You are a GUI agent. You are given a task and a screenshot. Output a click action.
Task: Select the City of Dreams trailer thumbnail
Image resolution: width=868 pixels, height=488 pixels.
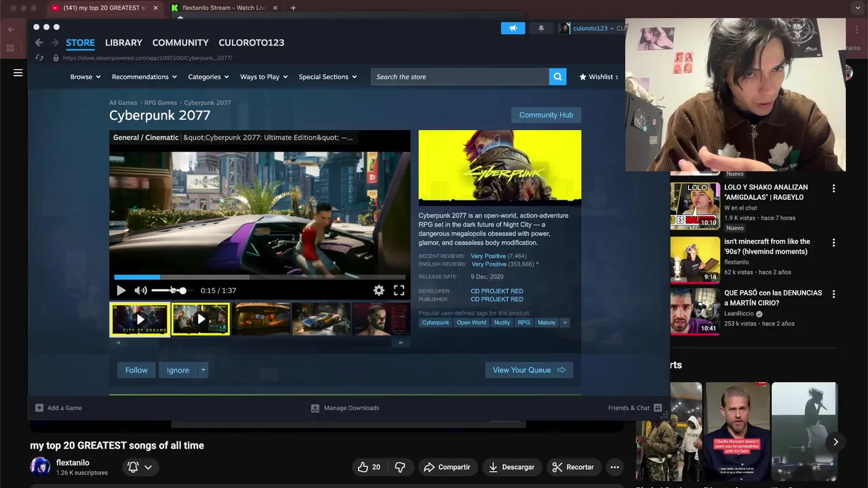(140, 319)
